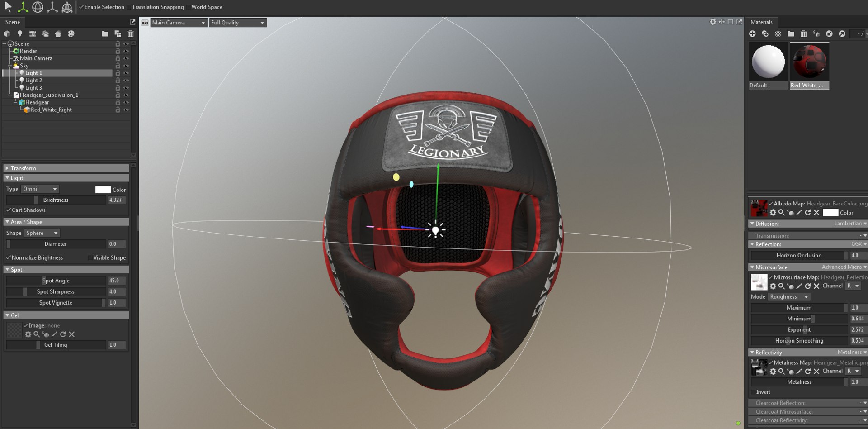The height and width of the screenshot is (429, 868).
Task: Hide Light 2 using its eye icon
Action: coord(126,81)
